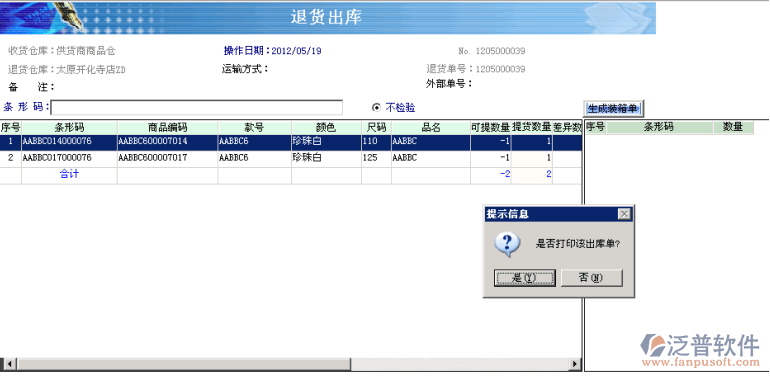Click total 提货数量 value 2

pos(549,174)
